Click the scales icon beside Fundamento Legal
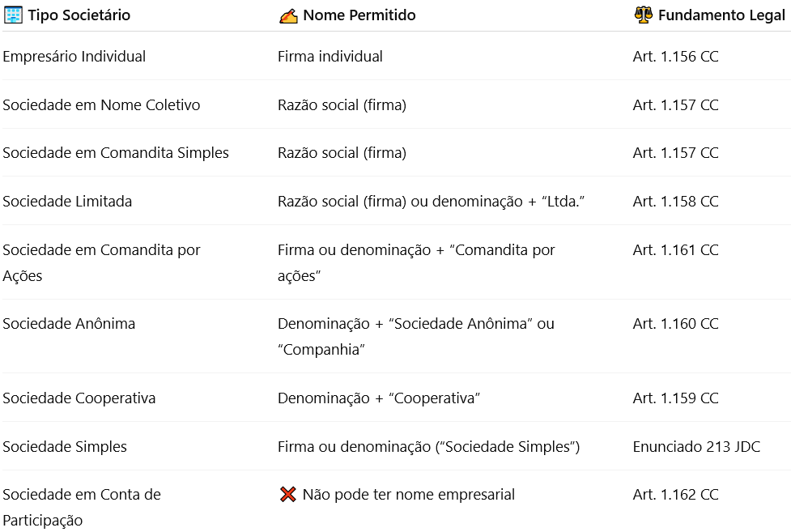This screenshot has height=532, width=791. pos(644,15)
